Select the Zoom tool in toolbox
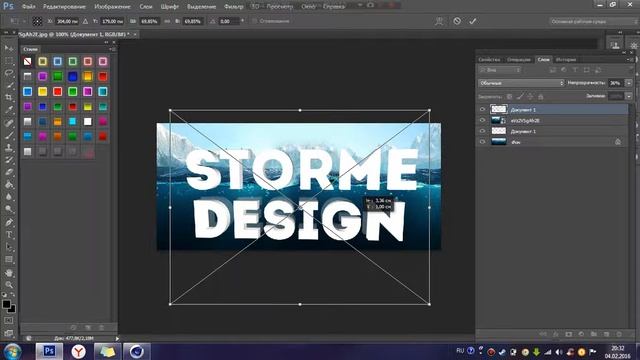Screen dimensions: 640x360 point(9,284)
